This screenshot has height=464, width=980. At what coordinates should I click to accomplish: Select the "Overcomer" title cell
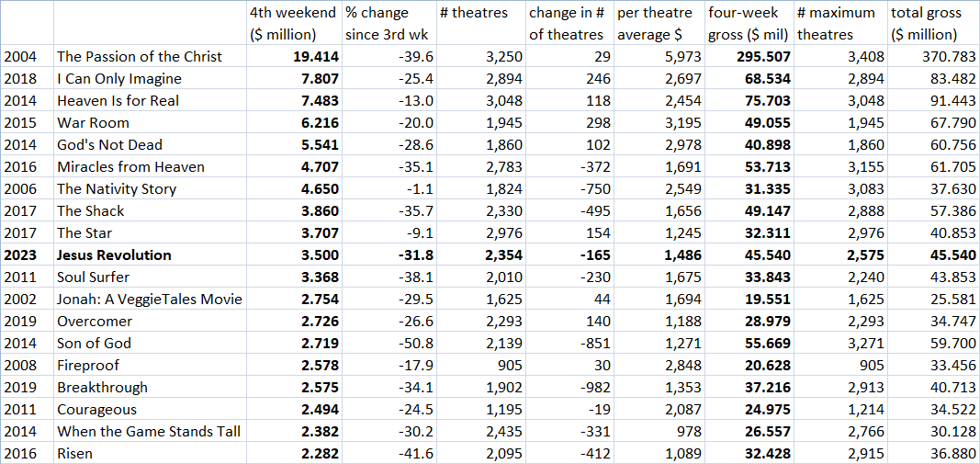[150, 322]
